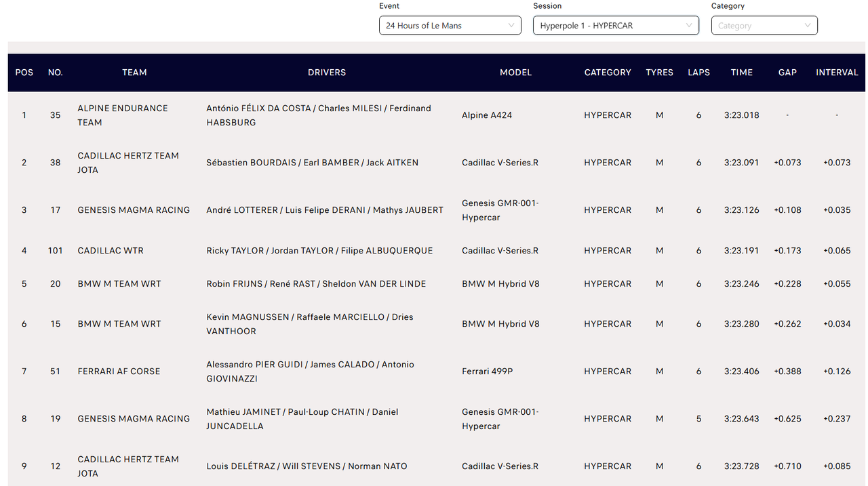Click the pole time 3:23.018
Screen dimensions: 868x486
click(742, 115)
